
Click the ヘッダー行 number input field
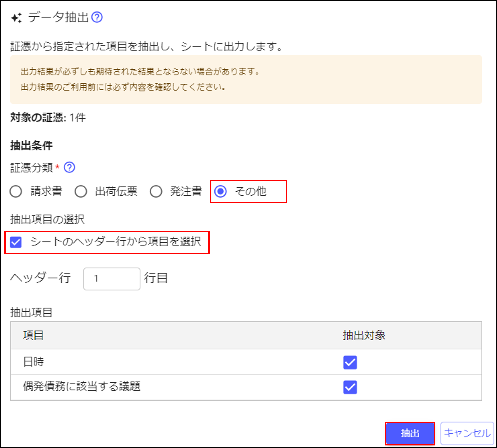[x=112, y=279]
